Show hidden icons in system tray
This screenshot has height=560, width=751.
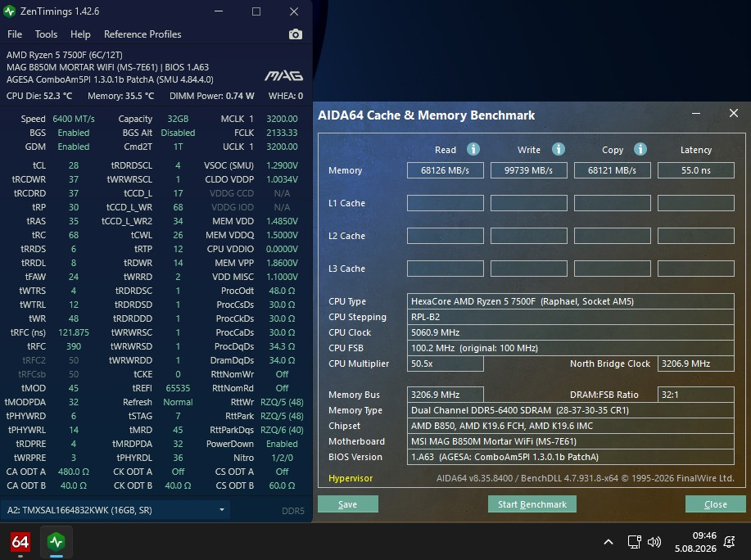[608, 542]
